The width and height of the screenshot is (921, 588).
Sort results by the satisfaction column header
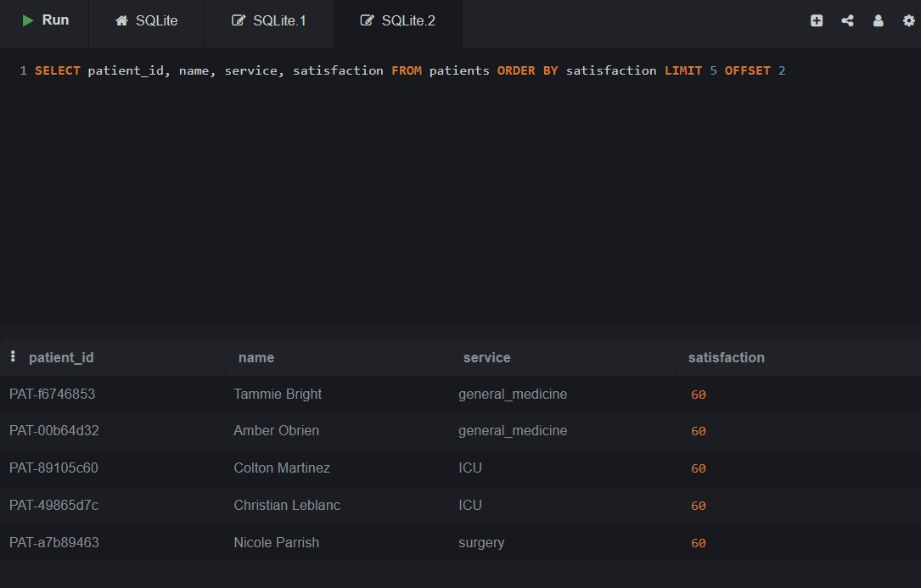[726, 357]
